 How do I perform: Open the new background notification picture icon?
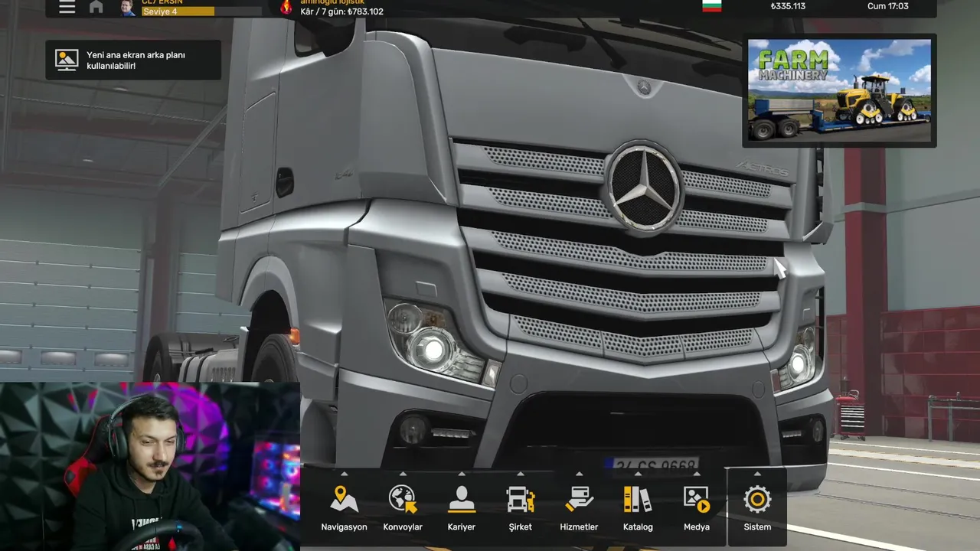click(67, 60)
